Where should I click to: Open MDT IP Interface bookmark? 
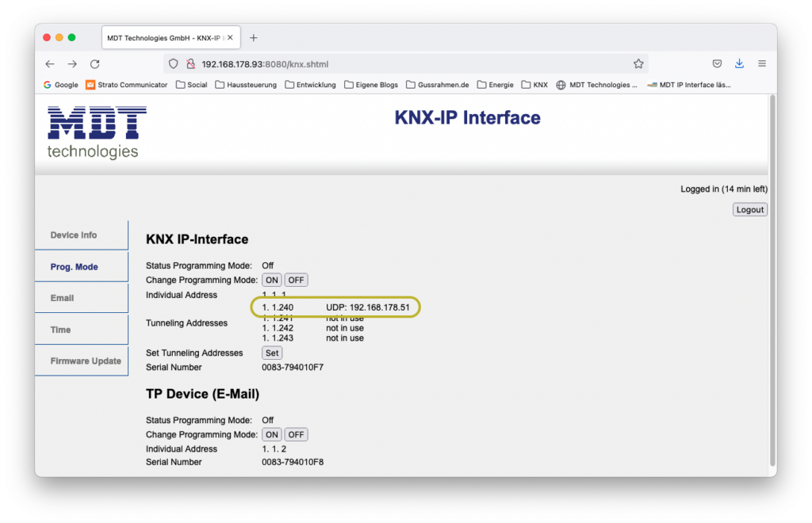(689, 85)
